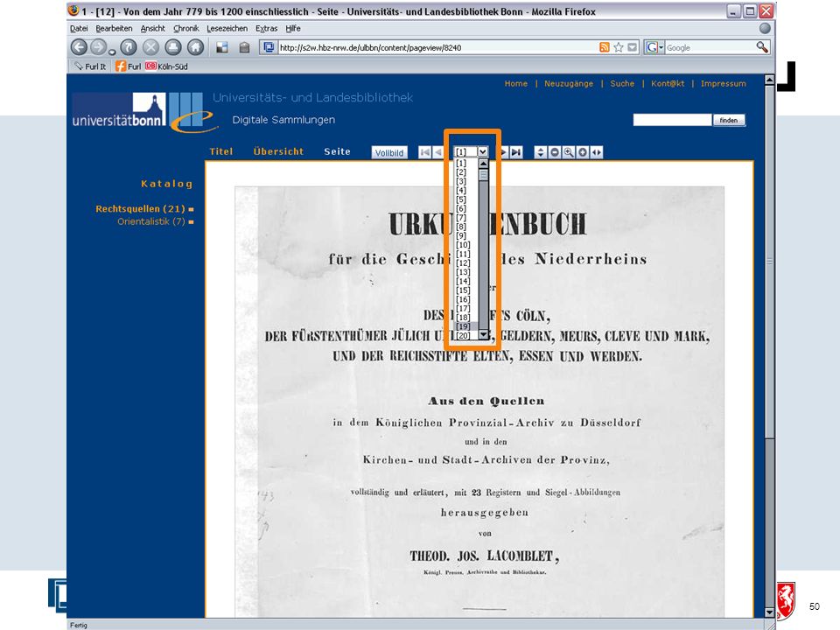Viewport: 840px width, 630px height.
Task: Fit page height with vertical arrows icon
Action: pos(541,152)
